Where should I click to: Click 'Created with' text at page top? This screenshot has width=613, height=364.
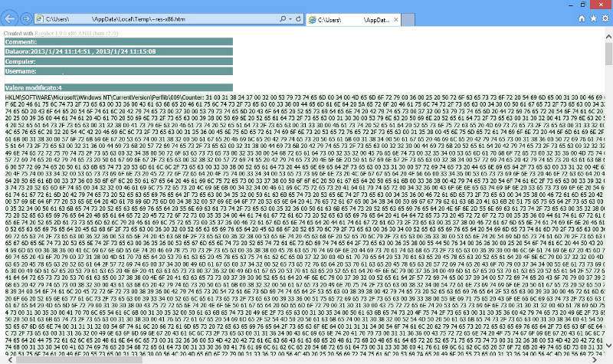(x=18, y=33)
